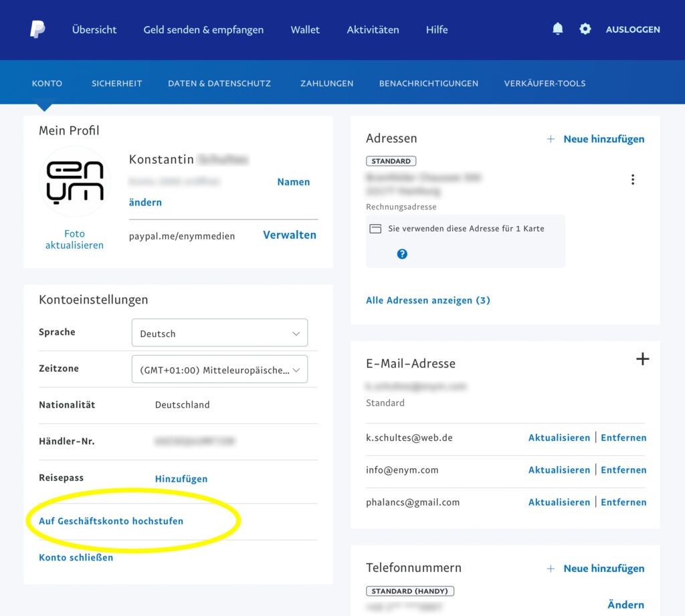
Task: Click the info@enym.com email address
Action: [x=402, y=470]
